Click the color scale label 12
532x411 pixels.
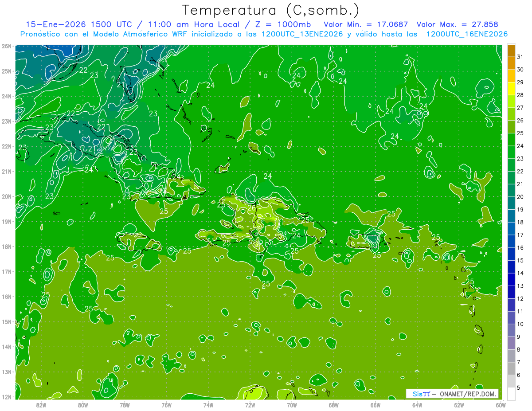click(x=520, y=298)
